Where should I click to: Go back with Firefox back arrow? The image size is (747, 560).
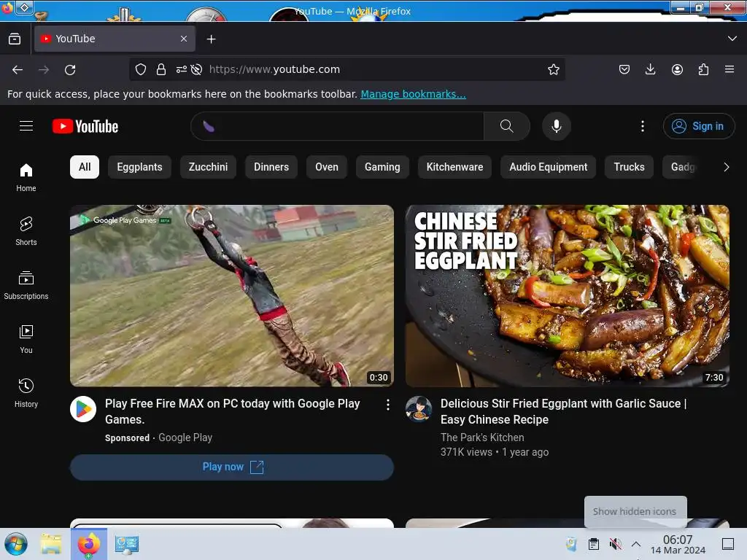pos(18,69)
